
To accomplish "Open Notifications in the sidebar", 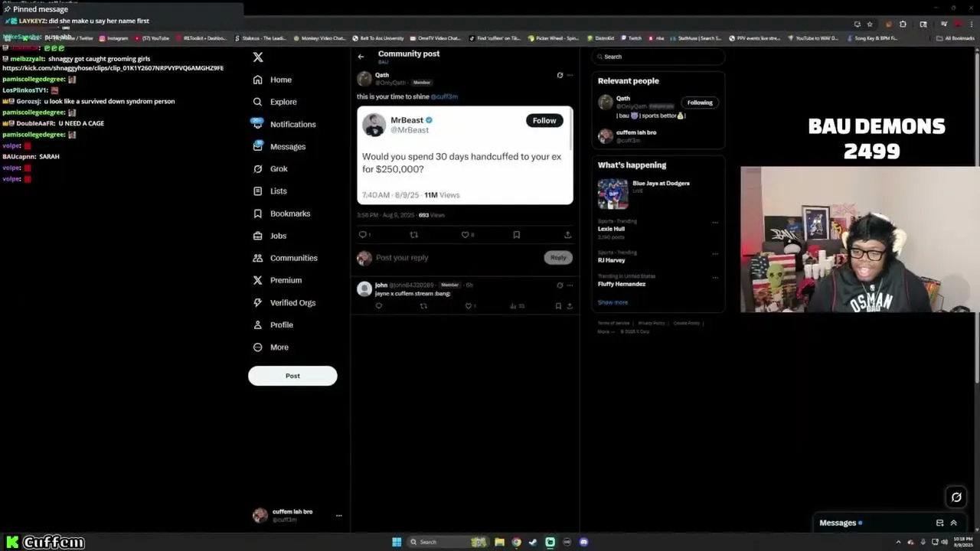I will [x=284, y=124].
